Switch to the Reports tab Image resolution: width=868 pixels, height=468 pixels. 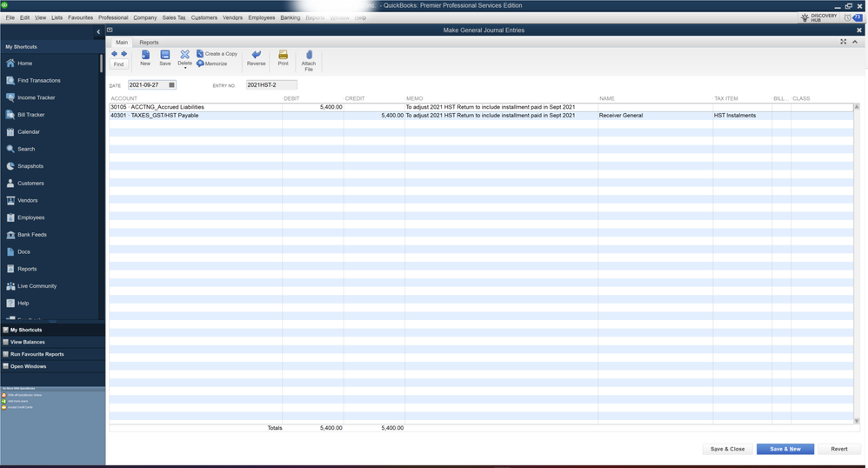(x=149, y=42)
